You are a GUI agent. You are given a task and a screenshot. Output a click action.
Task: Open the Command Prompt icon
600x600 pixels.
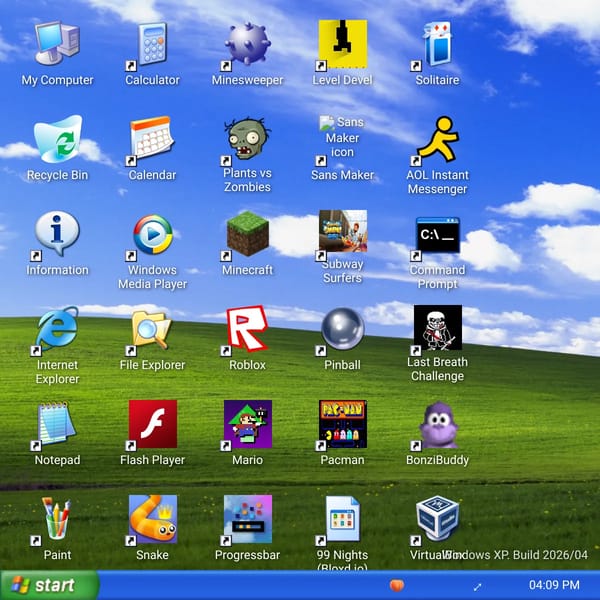437,234
